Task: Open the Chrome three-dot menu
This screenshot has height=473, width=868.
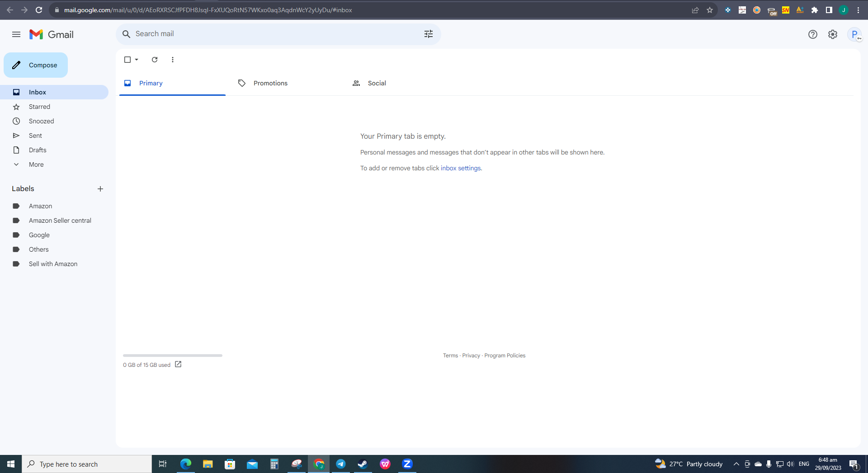Action: [858, 10]
